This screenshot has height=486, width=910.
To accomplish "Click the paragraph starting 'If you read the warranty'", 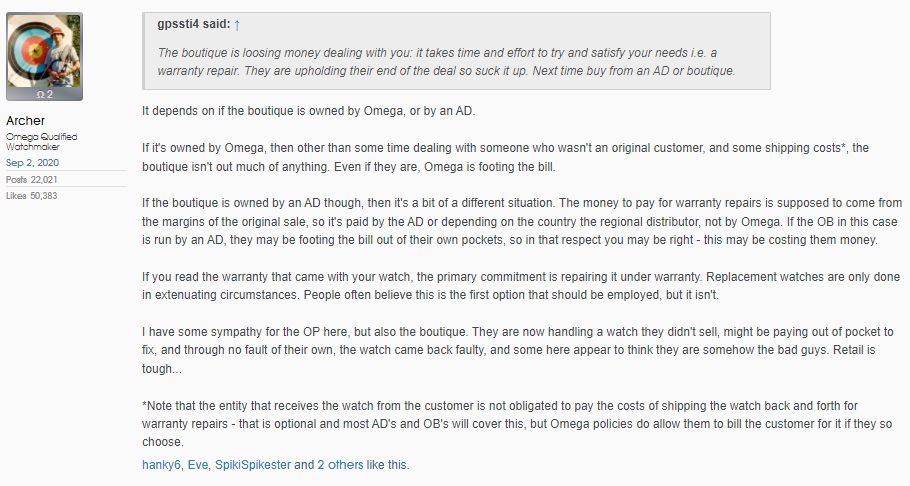I will tap(521, 286).
